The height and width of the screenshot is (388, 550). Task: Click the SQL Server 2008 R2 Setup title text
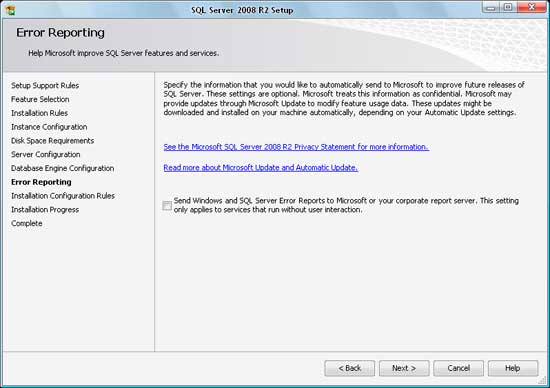(242, 10)
